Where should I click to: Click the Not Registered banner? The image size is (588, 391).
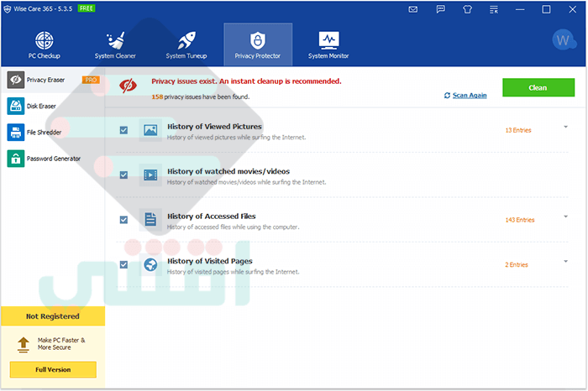click(x=53, y=316)
